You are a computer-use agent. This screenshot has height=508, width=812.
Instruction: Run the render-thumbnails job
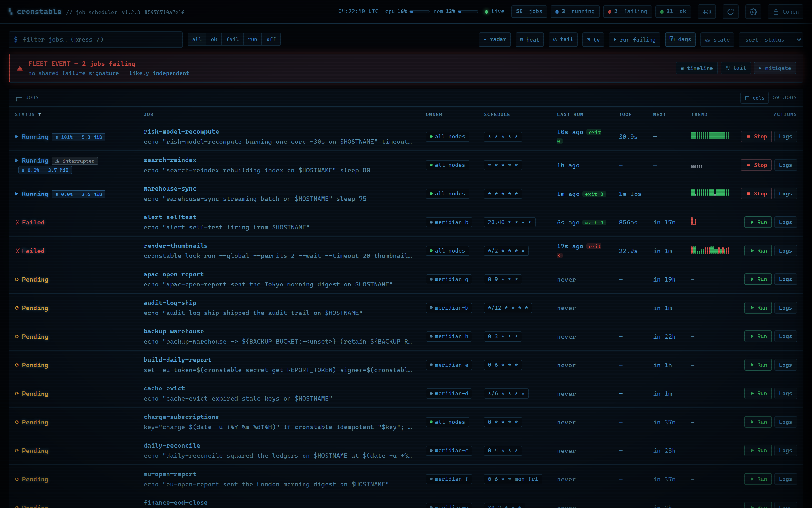point(758,251)
